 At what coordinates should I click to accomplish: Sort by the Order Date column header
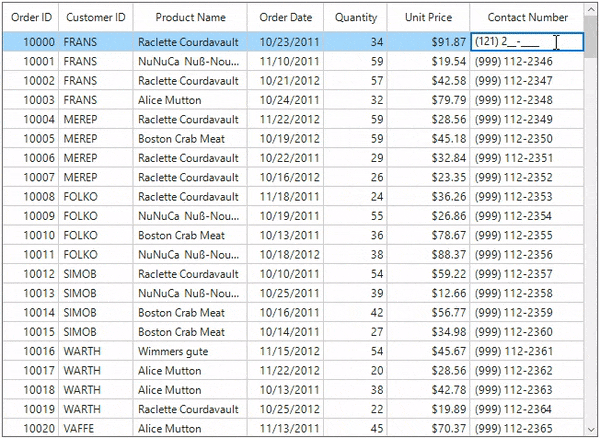pos(285,17)
